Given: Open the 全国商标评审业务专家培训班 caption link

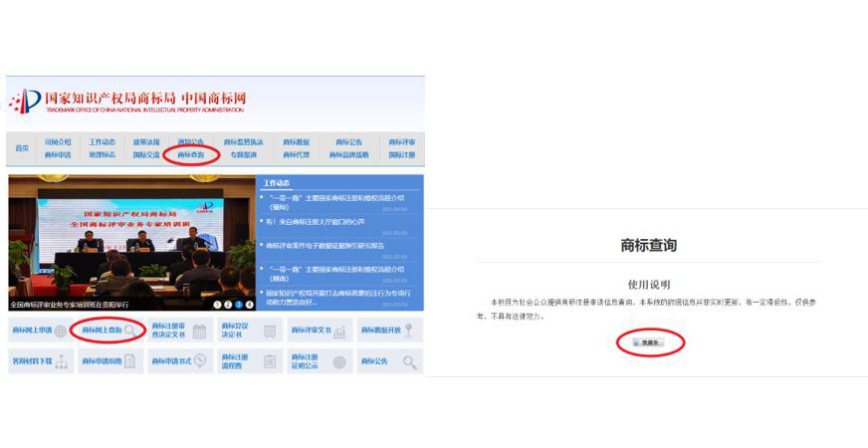Looking at the screenshot, I should tap(70, 305).
